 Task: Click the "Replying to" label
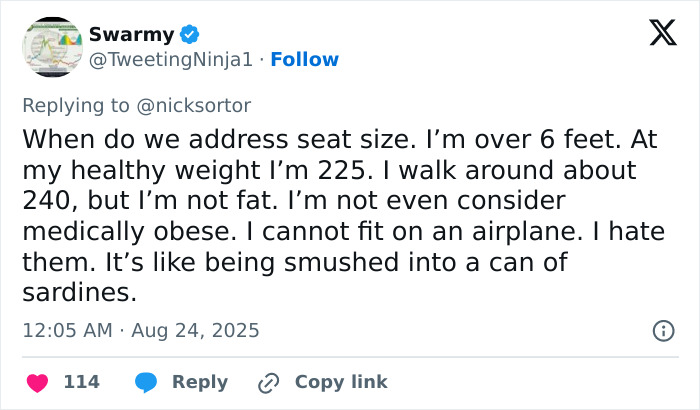coord(76,105)
